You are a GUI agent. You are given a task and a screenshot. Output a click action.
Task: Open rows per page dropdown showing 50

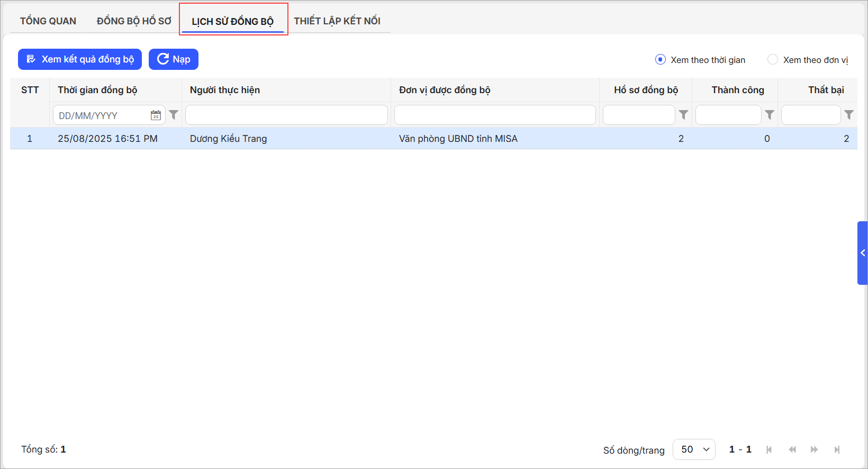(x=694, y=449)
